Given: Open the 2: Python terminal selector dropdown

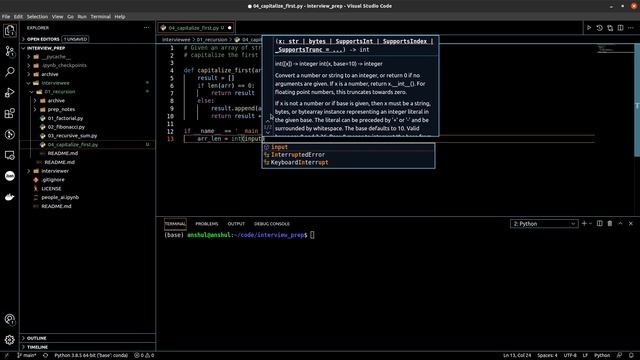Looking at the screenshot, I should click(x=544, y=224).
